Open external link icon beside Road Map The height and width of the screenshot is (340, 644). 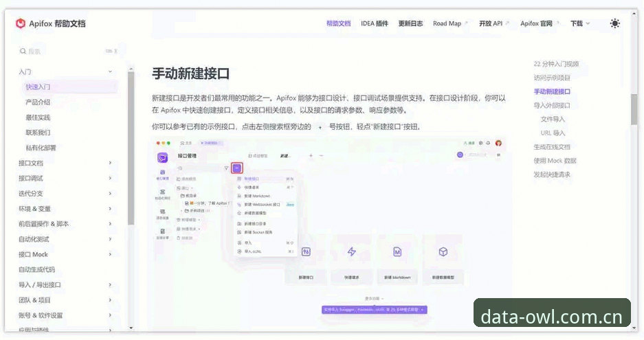tap(466, 23)
